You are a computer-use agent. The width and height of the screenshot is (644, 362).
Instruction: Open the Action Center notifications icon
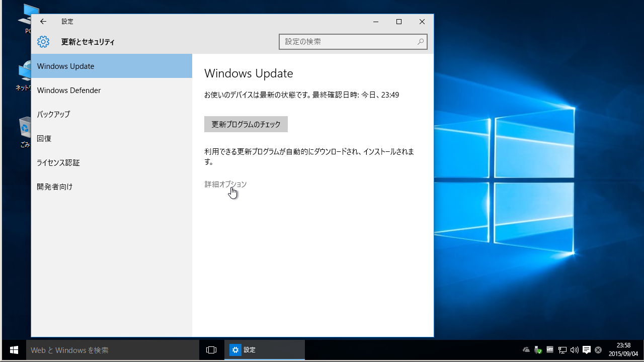(587, 350)
